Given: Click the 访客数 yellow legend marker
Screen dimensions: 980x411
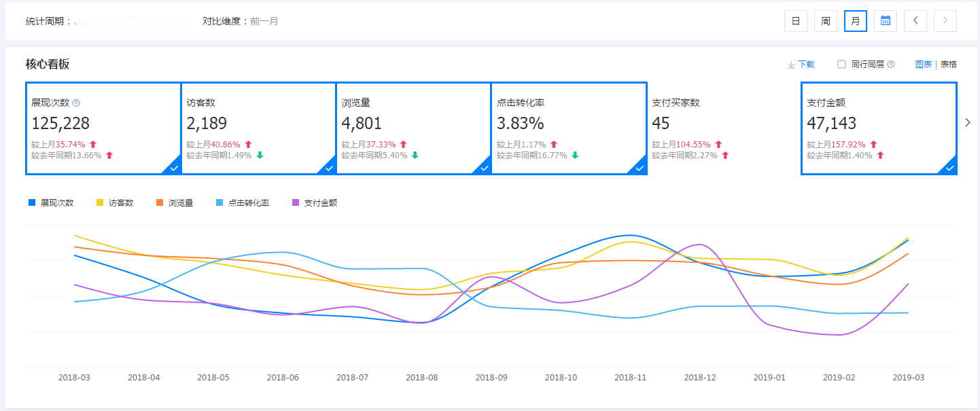Looking at the screenshot, I should coord(100,202).
